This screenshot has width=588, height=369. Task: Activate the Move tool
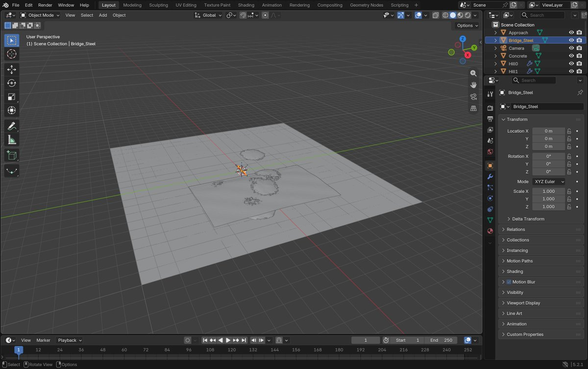(x=12, y=70)
